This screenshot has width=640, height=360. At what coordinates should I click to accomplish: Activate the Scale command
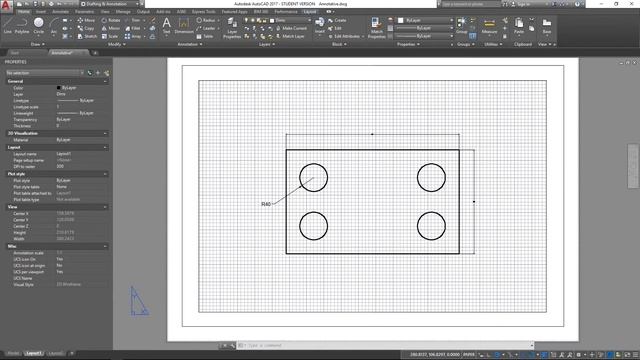(x=110, y=36)
